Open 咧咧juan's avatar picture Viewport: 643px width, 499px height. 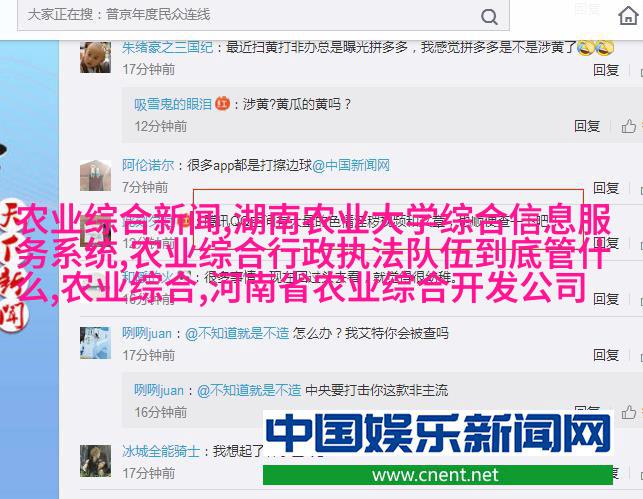95,343
